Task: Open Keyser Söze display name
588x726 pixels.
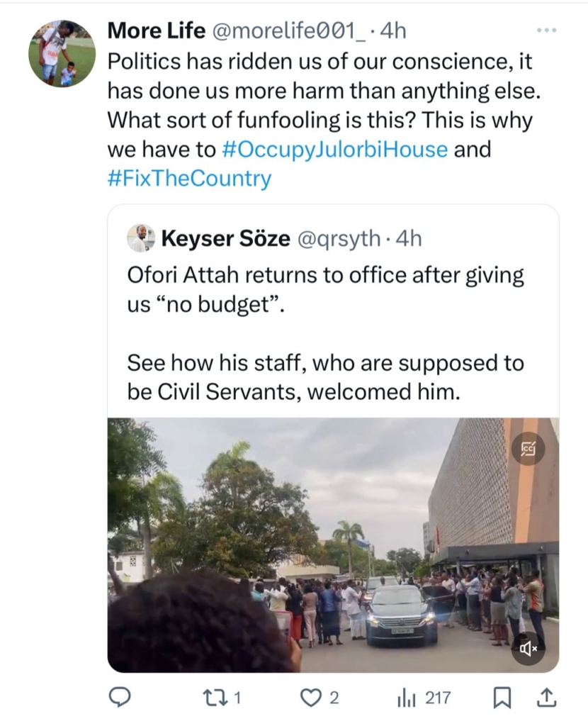Action: click(226, 238)
